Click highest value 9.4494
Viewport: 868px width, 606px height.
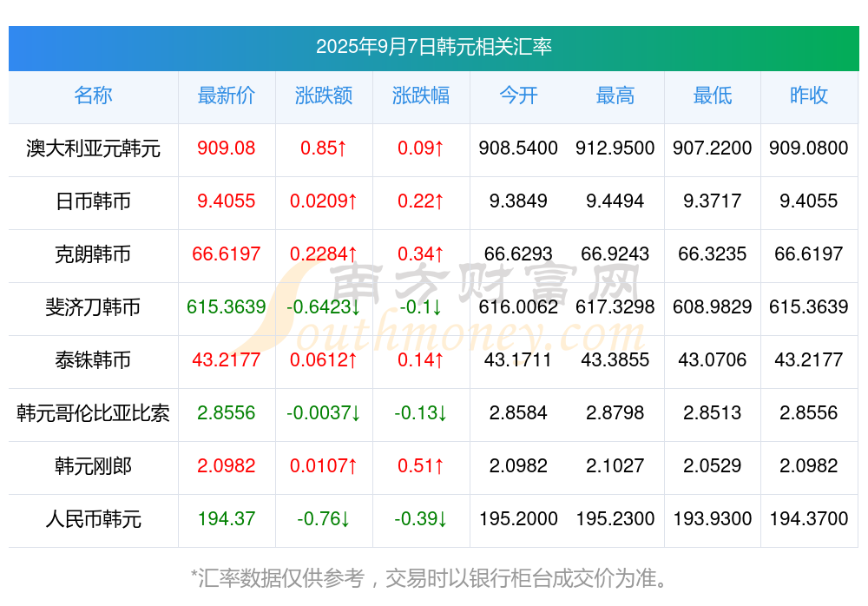click(615, 201)
